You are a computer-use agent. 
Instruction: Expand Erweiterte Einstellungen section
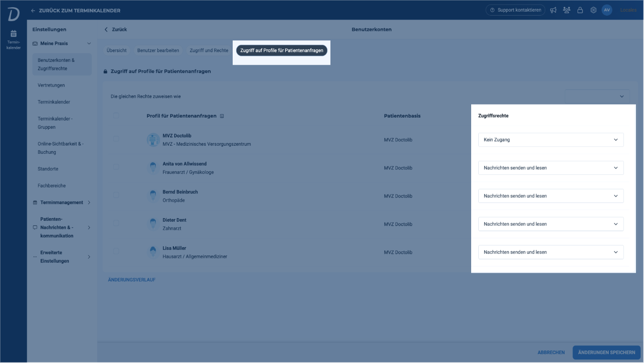(x=89, y=257)
